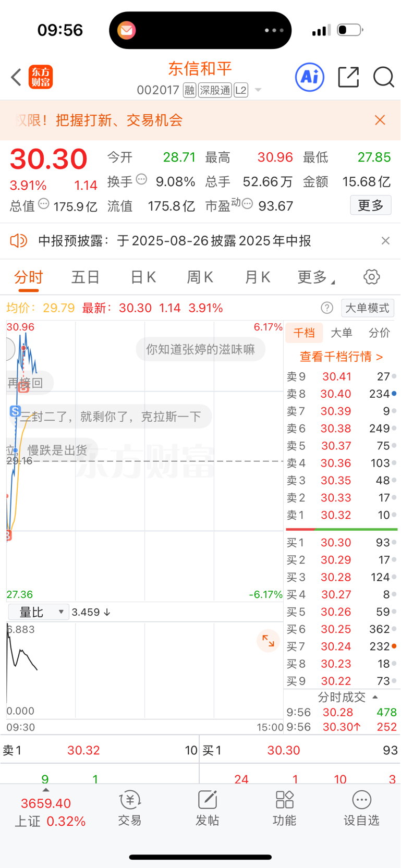Tap the S marker on chart
401x868 pixels.
[x=15, y=411]
